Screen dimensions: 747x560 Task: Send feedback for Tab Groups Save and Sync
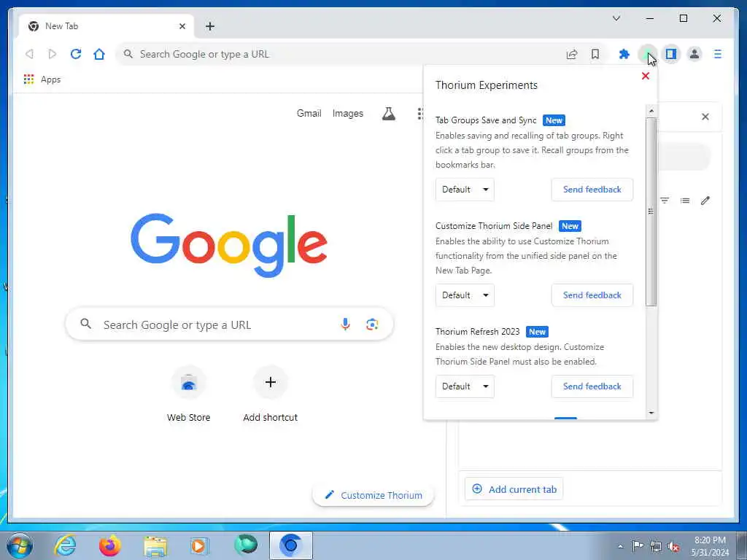pyautogui.click(x=592, y=190)
